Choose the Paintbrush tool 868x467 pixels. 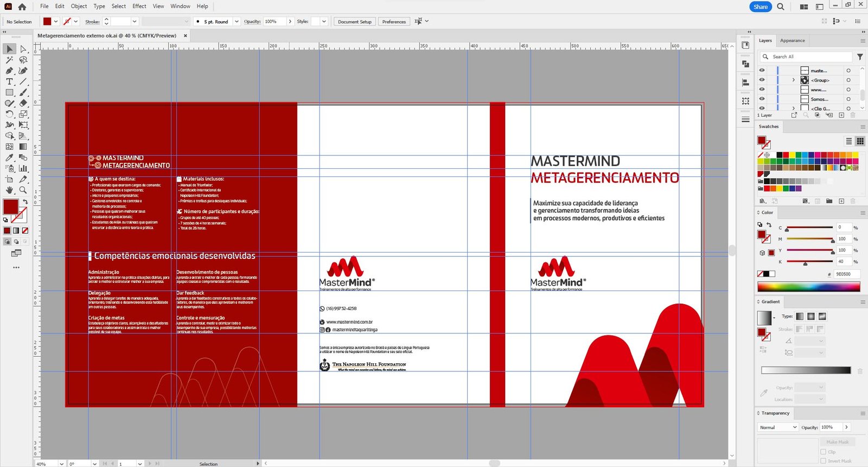(23, 92)
